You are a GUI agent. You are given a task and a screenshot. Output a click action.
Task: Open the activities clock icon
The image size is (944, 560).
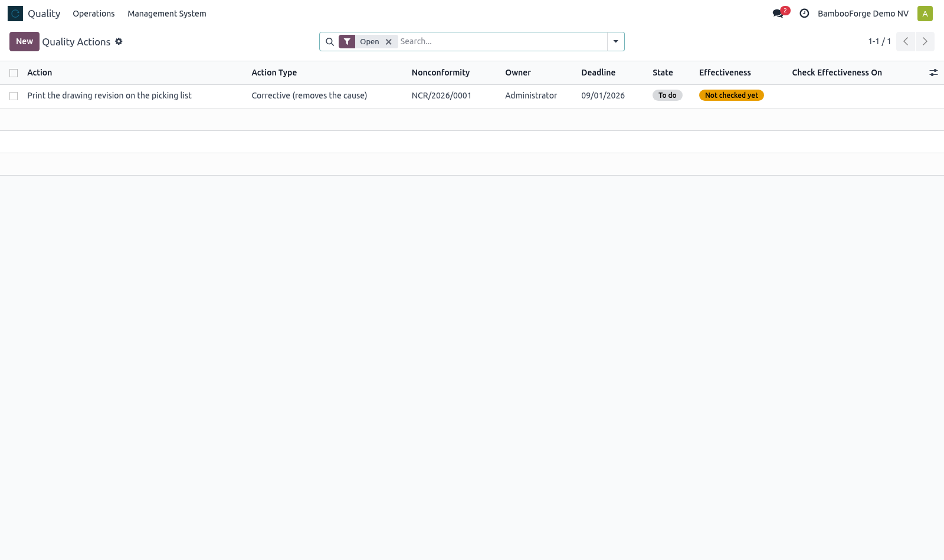tap(804, 14)
